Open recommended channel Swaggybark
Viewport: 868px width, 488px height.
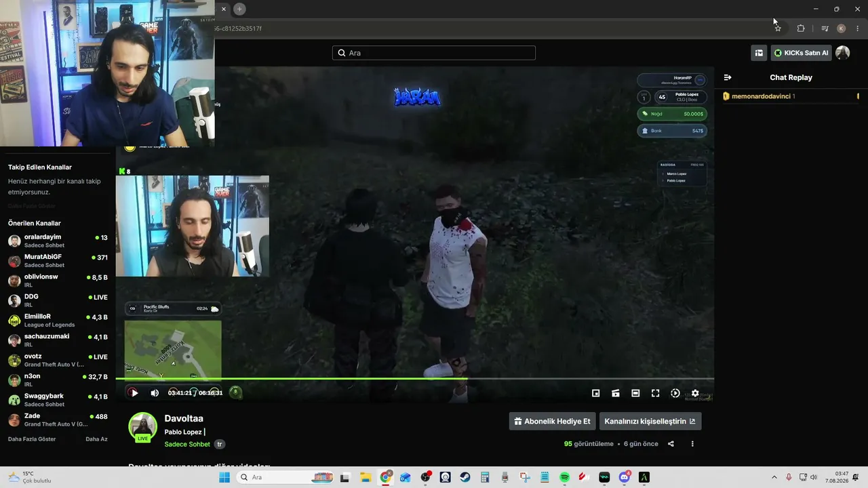point(58,399)
